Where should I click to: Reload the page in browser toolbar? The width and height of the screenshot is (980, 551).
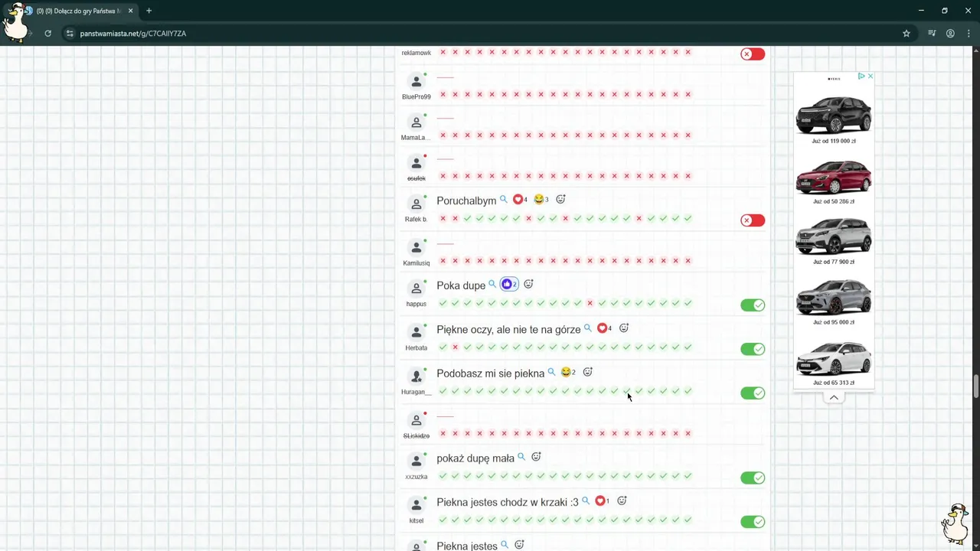pos(47,34)
